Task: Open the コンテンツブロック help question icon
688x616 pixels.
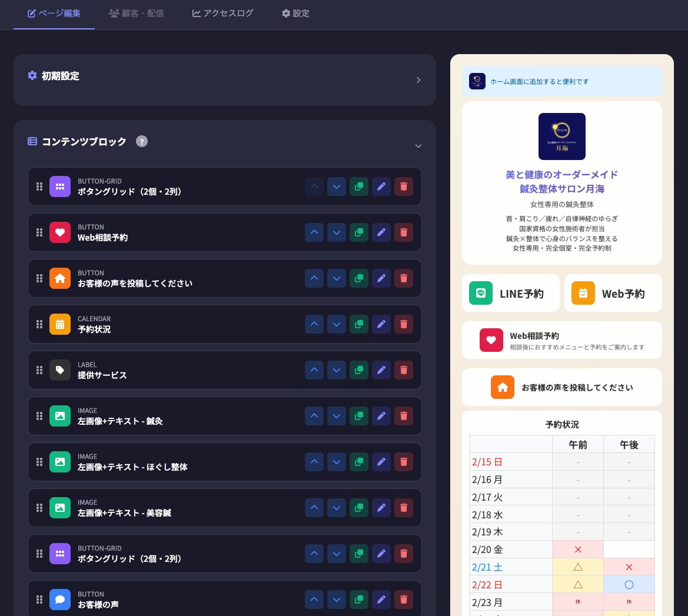Action: click(142, 141)
